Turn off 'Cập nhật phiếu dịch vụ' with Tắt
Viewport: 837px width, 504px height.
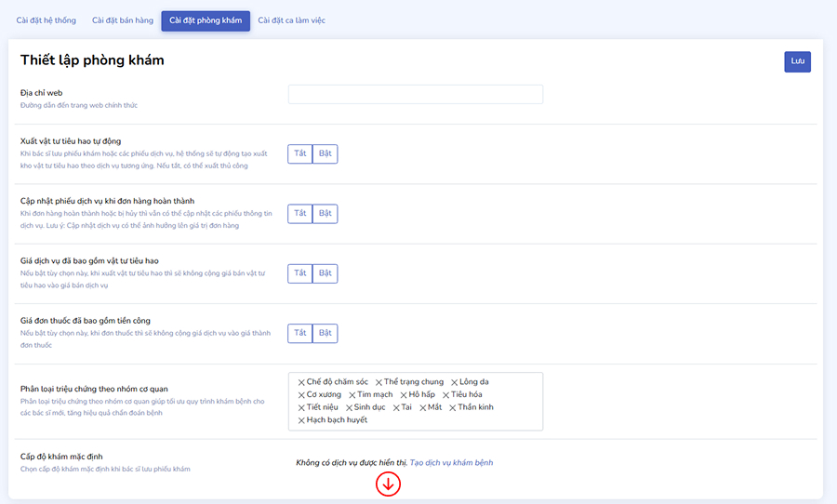(299, 213)
